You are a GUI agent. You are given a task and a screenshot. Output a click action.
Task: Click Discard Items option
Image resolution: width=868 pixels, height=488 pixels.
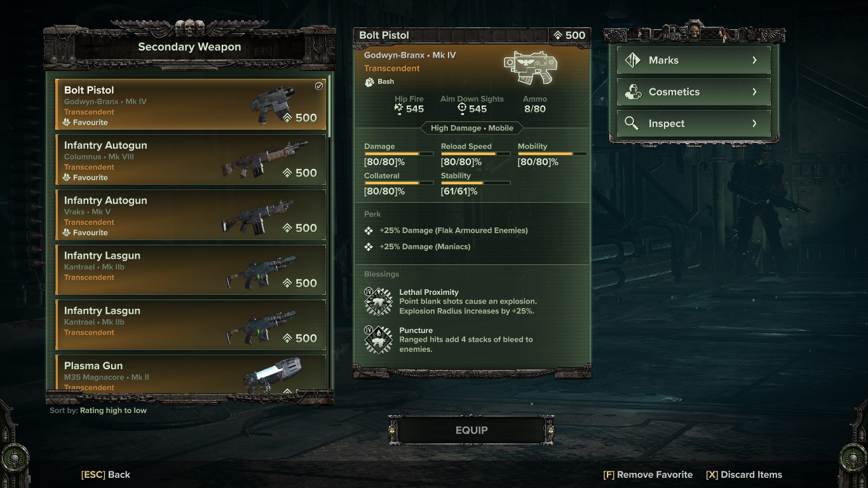[744, 475]
